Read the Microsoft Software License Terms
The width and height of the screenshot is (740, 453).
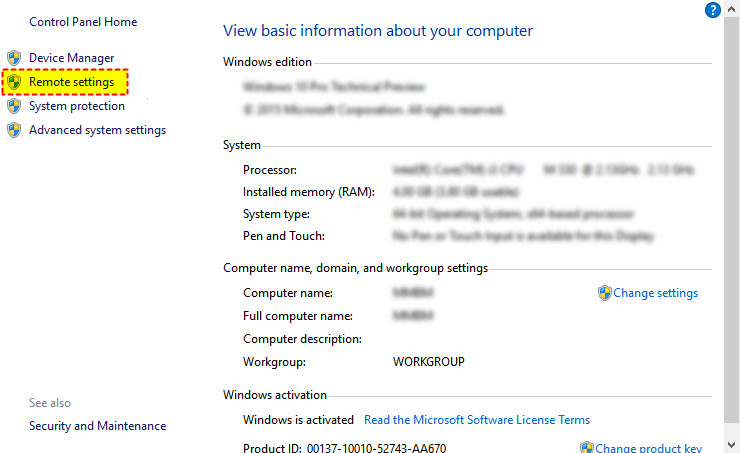coord(477,419)
